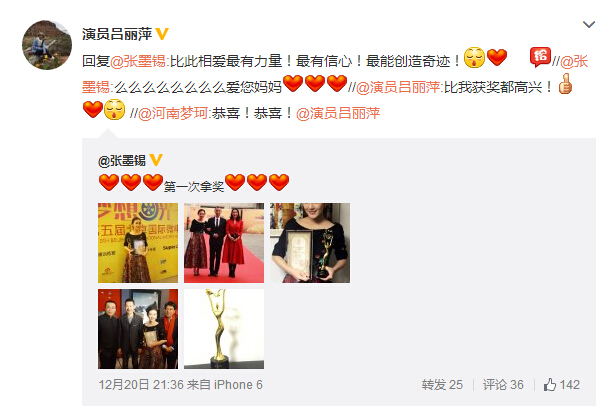Screen dimensions: 608x406
Task: Open thumbnail of woman holding certificate and trophy
Action: click(310, 243)
